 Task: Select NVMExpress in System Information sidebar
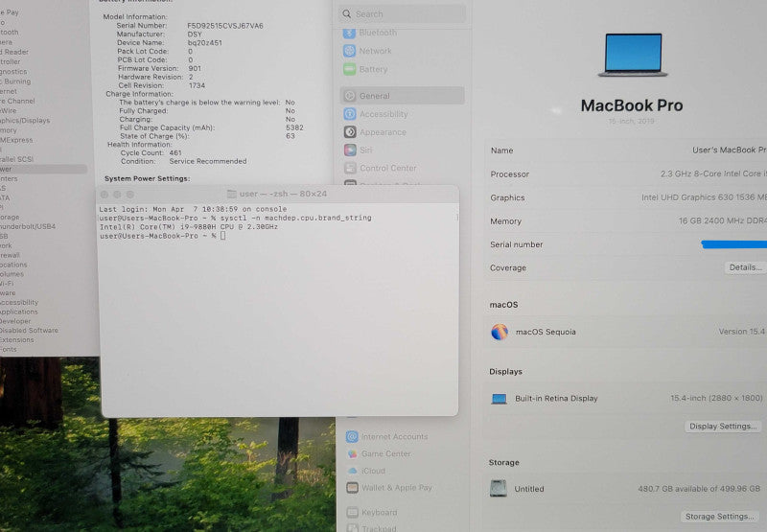(x=16, y=140)
